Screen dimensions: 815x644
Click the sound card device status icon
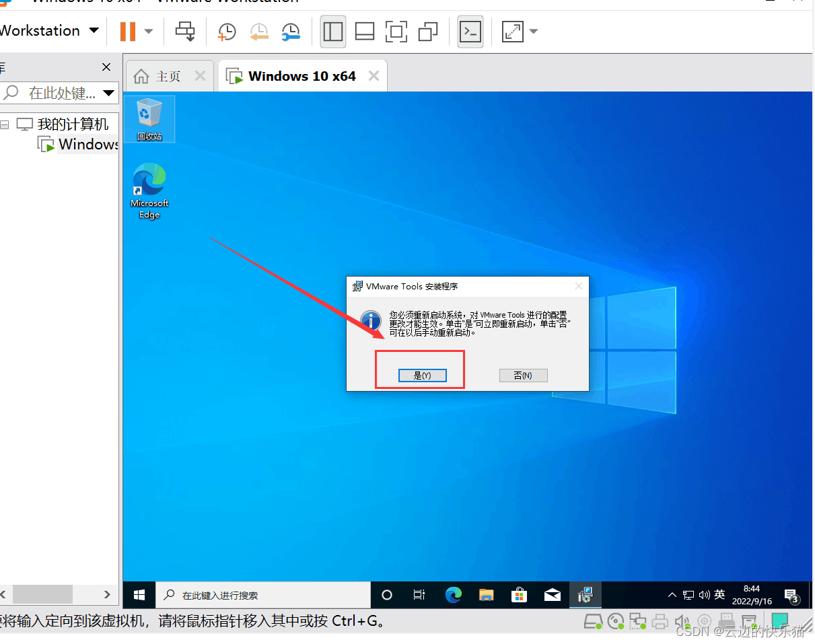pyautogui.click(x=682, y=621)
